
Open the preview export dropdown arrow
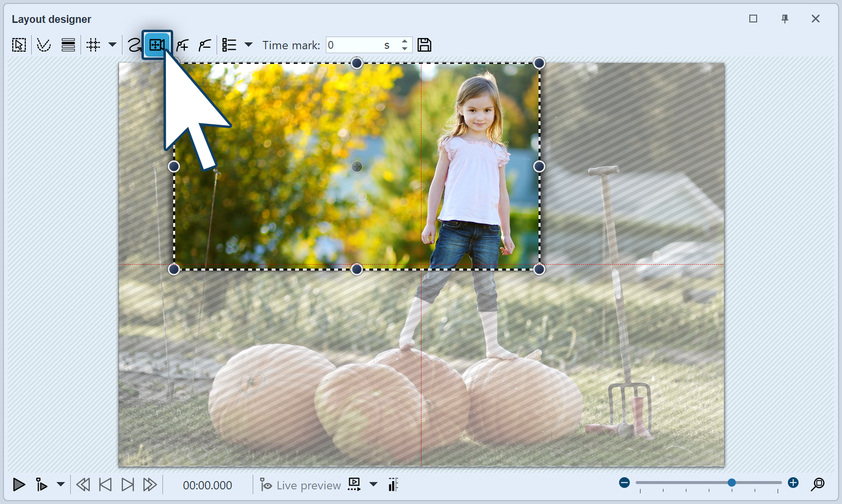(373, 485)
